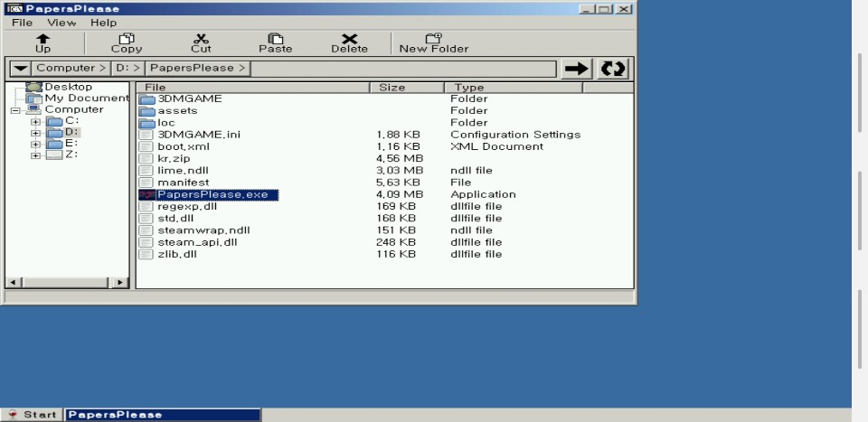Screen dimensions: 868x422
Task: Select the steam_api.dll file name
Action: pos(197,242)
